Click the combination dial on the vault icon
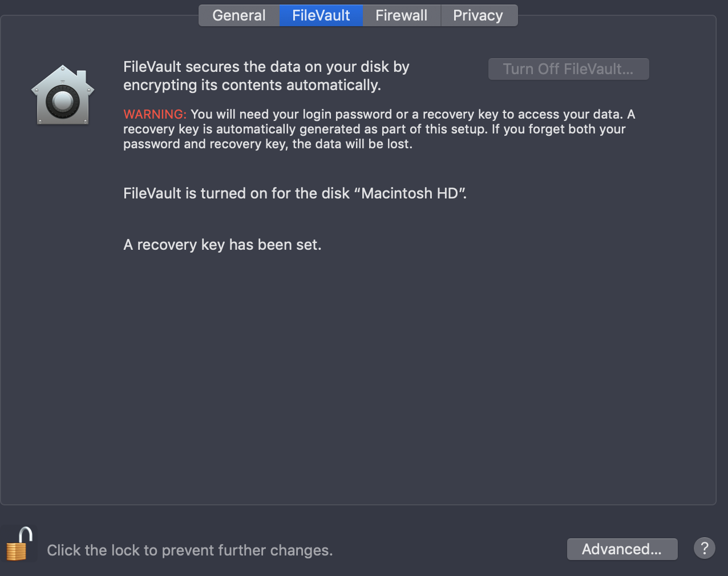This screenshot has width=728, height=576. [63, 103]
